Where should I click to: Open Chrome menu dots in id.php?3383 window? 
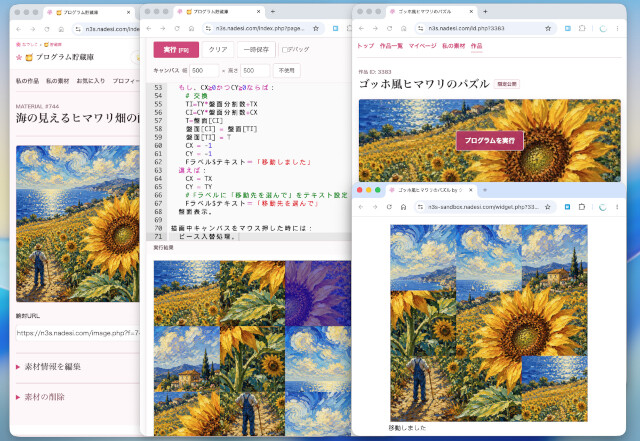(617, 28)
